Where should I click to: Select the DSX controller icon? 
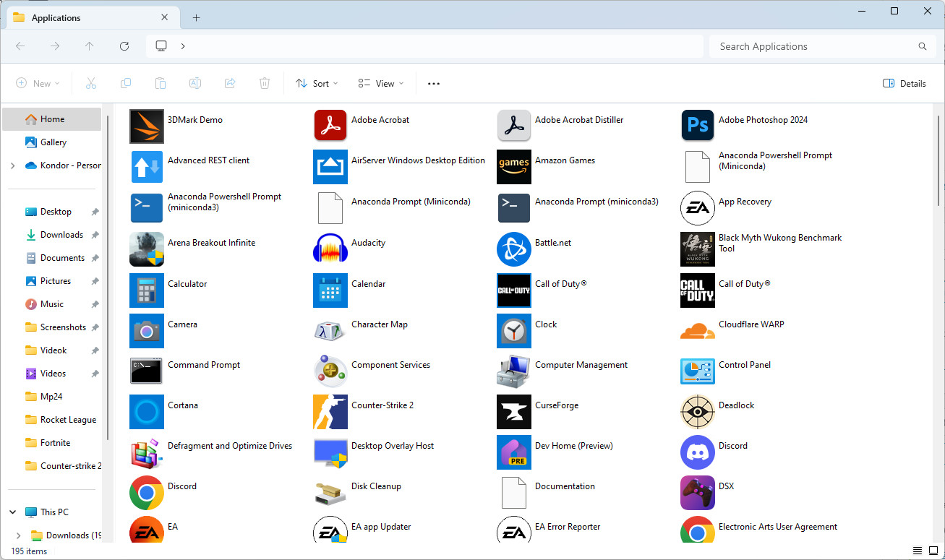(x=698, y=493)
